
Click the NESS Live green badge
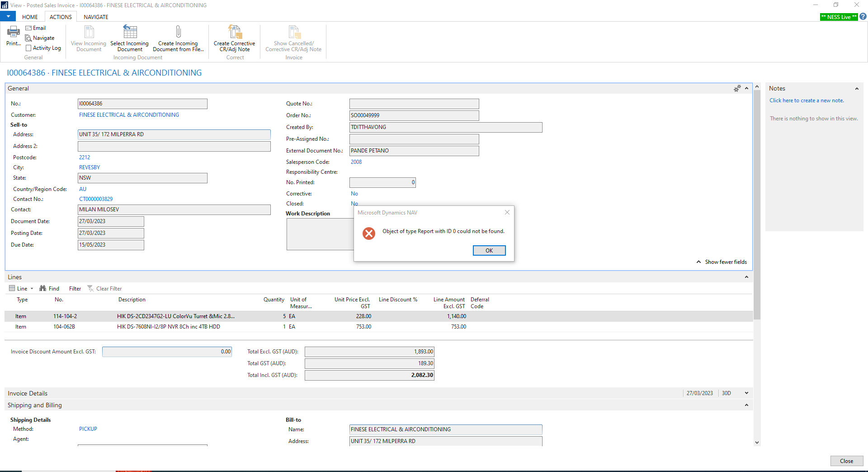point(839,17)
